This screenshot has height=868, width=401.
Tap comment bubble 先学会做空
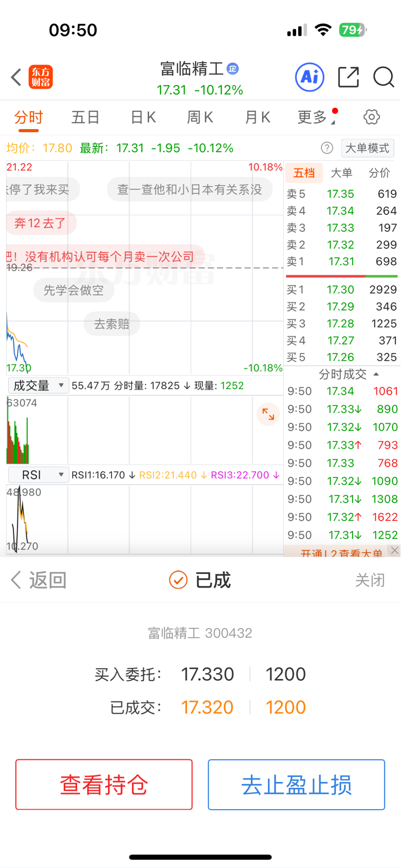point(74,290)
